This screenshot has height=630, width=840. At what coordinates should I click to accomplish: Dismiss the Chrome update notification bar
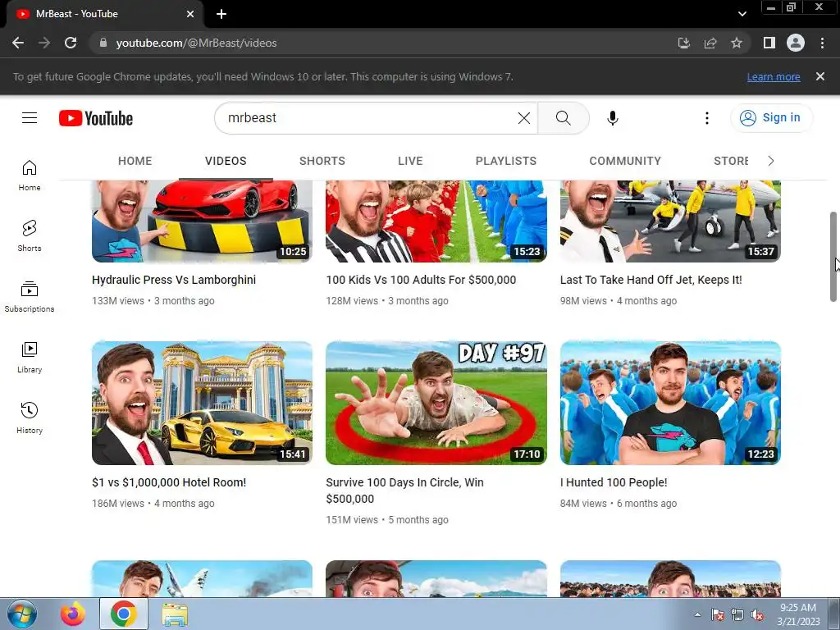pyautogui.click(x=820, y=76)
